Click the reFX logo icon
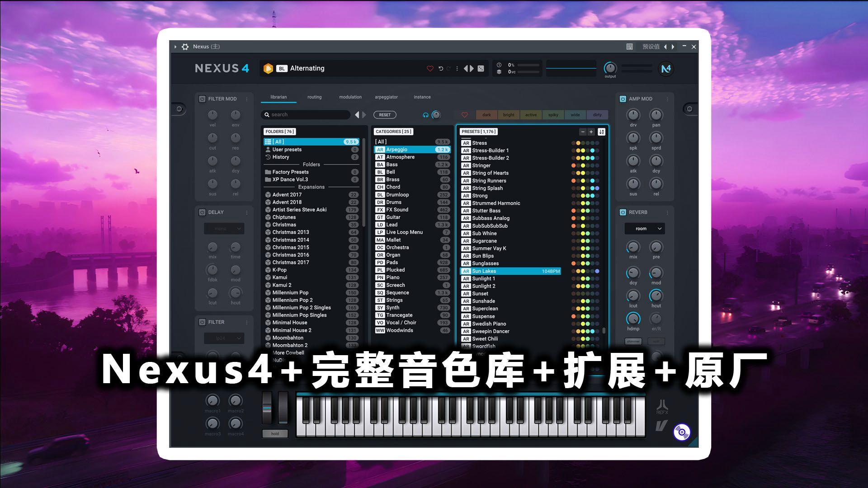 [x=662, y=407]
